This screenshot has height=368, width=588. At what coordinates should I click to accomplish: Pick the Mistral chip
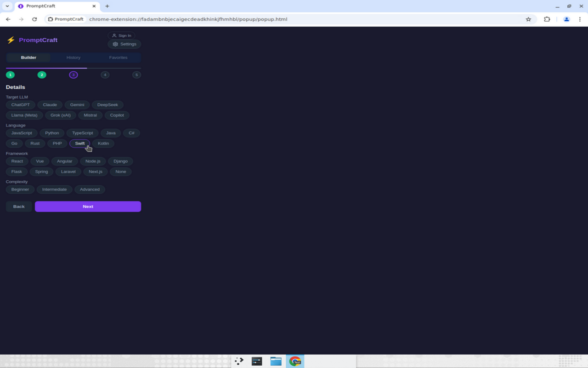point(90,115)
